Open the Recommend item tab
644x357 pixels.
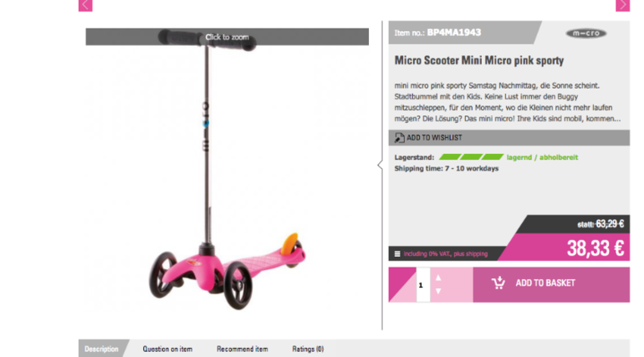(x=243, y=349)
